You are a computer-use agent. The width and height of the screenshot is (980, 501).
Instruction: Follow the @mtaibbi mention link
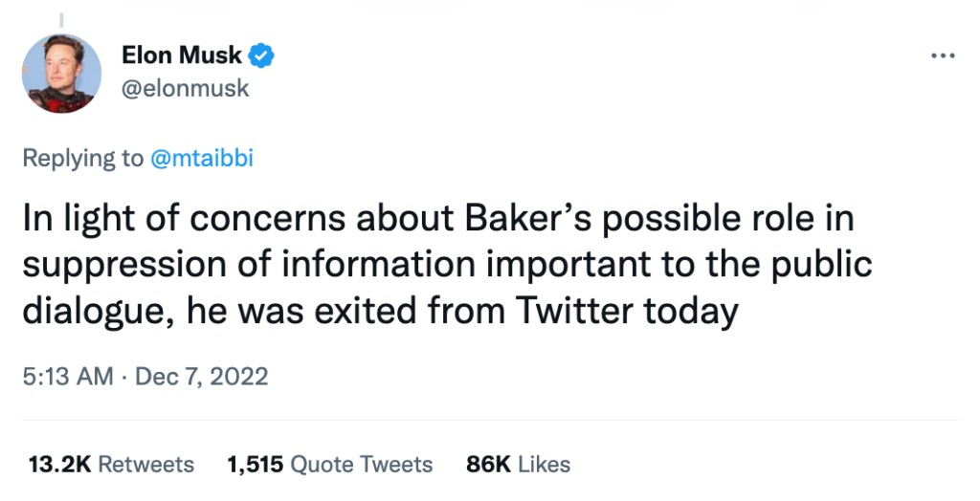click(201, 158)
